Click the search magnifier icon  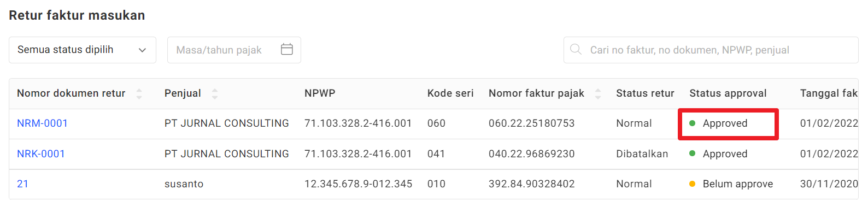click(x=576, y=50)
